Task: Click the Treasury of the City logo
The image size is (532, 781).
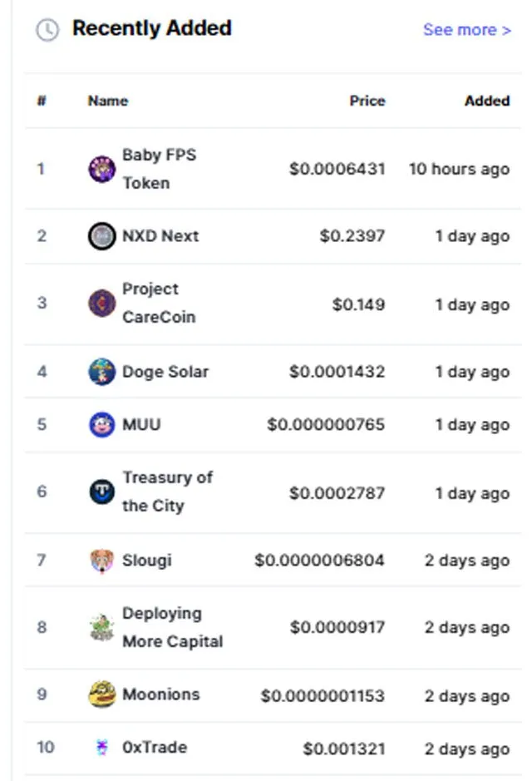Action: [x=102, y=492]
